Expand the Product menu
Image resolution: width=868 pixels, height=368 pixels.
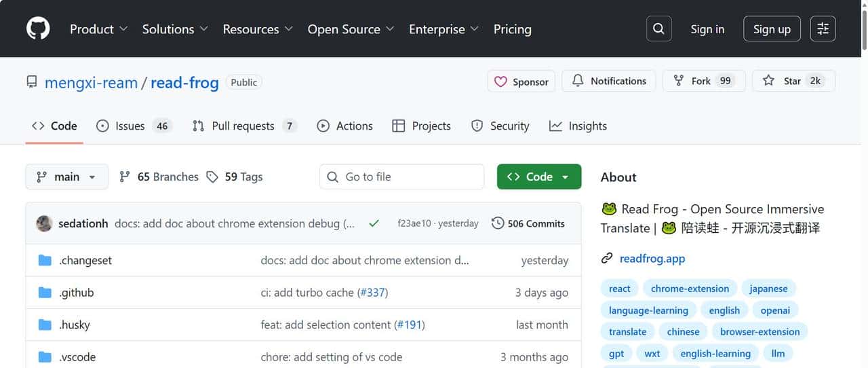pos(98,29)
